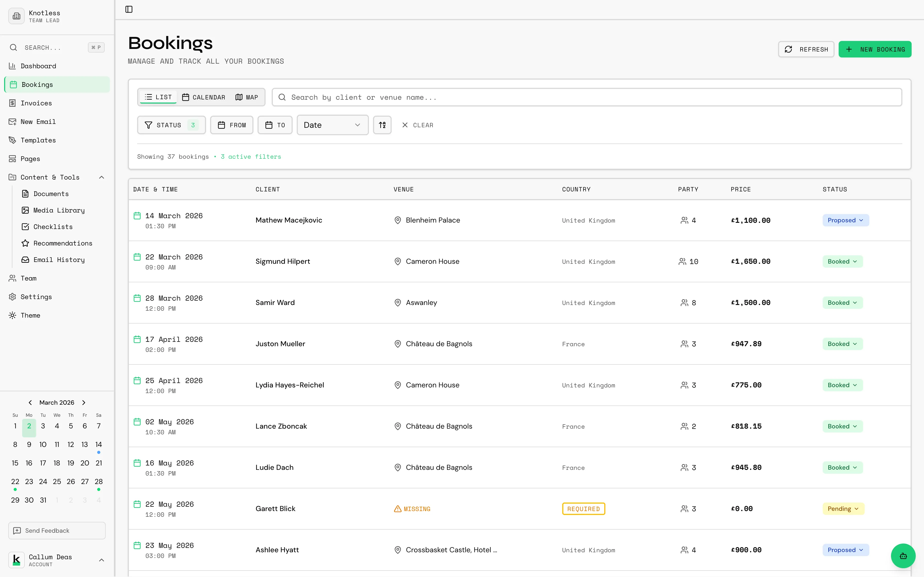View Email History

point(59,259)
